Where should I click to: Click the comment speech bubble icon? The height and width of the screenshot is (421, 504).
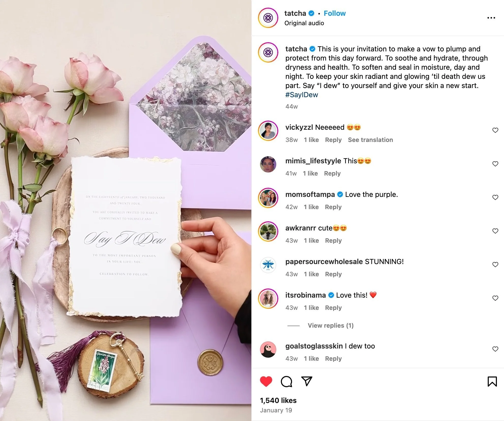[286, 382]
